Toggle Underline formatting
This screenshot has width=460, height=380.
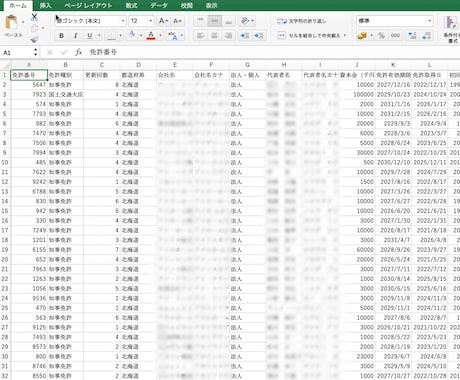click(90, 35)
